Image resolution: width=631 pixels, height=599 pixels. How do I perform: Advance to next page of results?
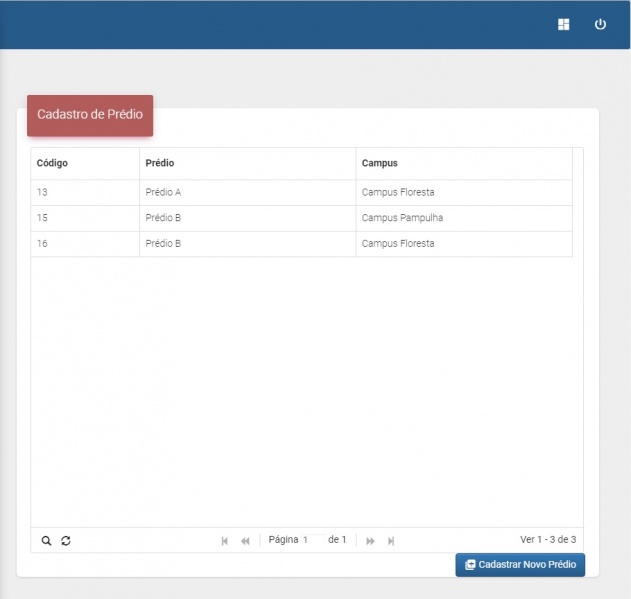(370, 541)
